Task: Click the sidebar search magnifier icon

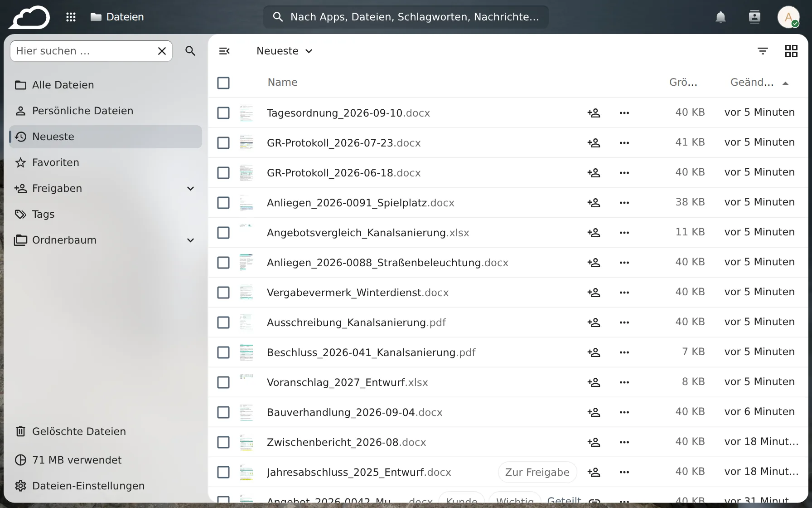Action: click(x=190, y=51)
